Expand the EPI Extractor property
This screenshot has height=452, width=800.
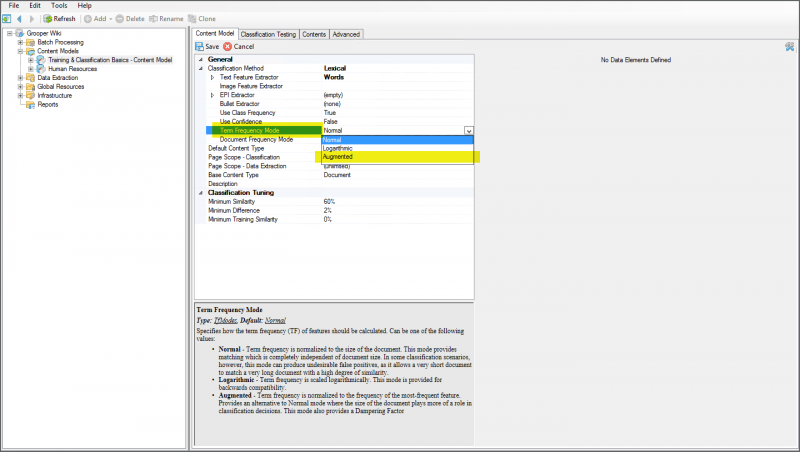(212, 95)
